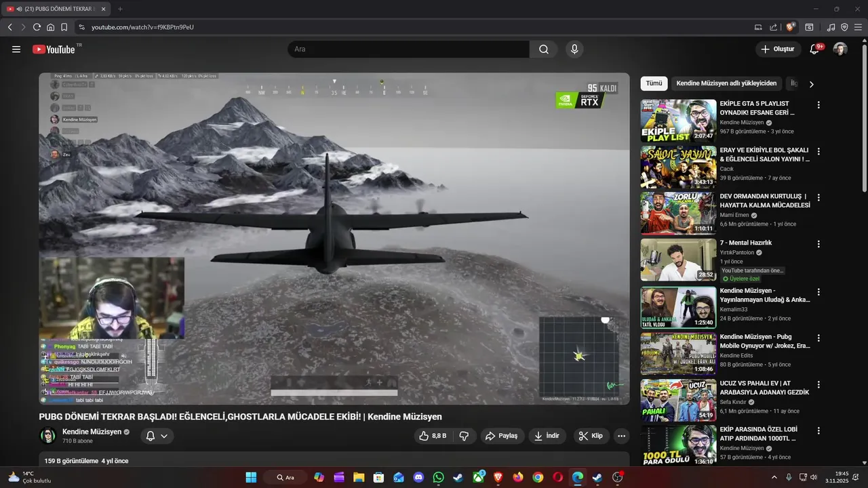The image size is (868, 488).
Task: Open the 14°C weather widget
Action: pos(28,477)
